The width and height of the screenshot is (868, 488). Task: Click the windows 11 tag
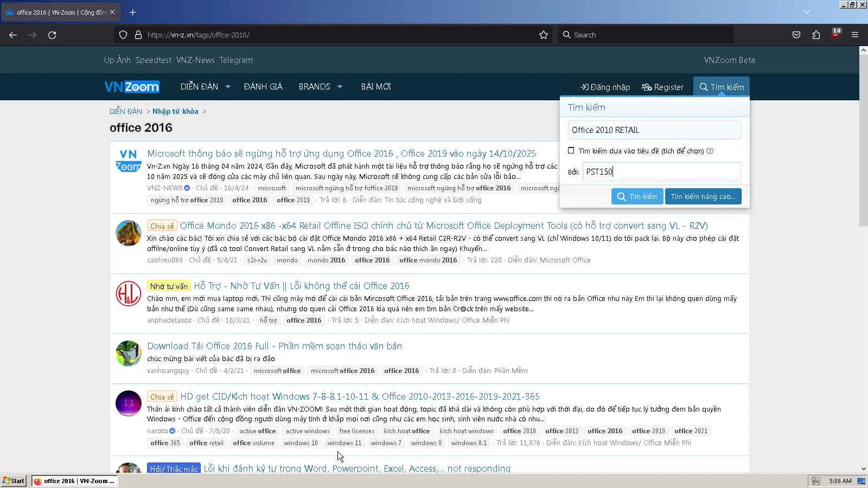344,443
